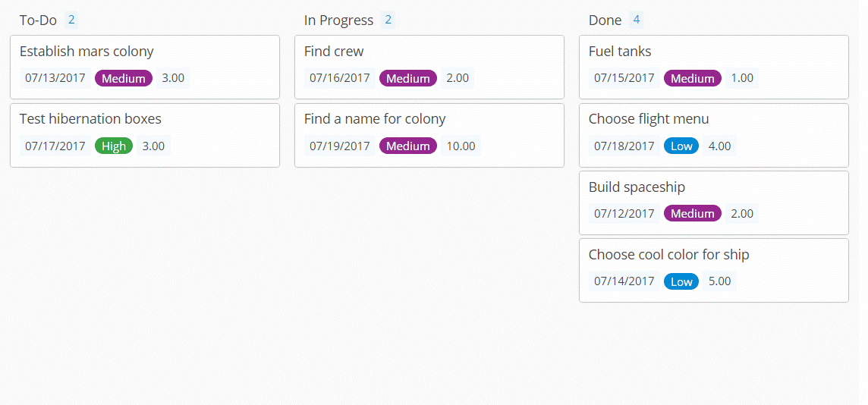Click the 07/19/2017 date tag
Screen dimensions: 868x405
coord(340,146)
